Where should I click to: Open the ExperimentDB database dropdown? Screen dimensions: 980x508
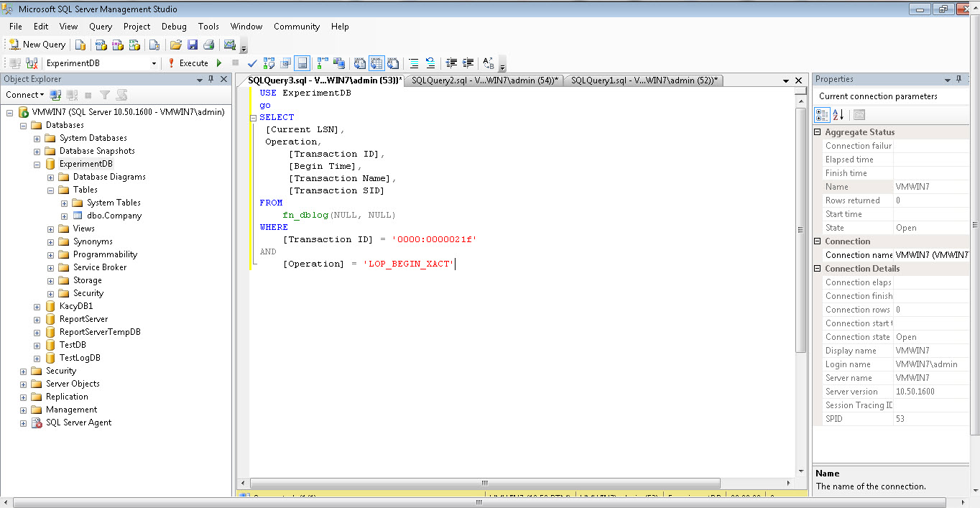(x=154, y=63)
